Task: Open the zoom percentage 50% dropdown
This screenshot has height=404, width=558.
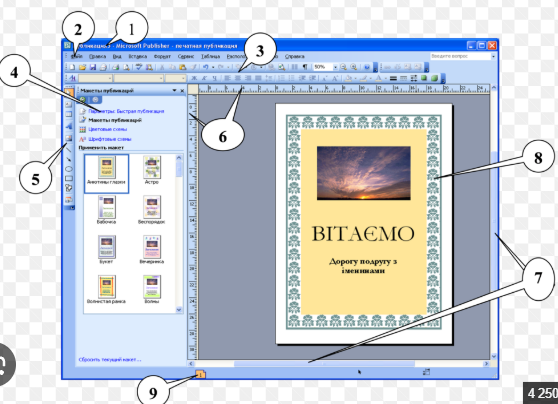Action: [x=335, y=67]
